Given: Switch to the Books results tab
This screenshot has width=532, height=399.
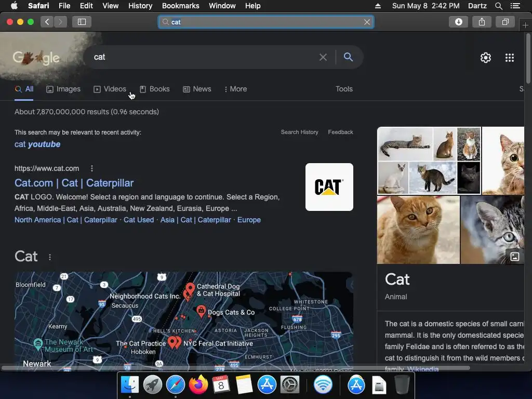Looking at the screenshot, I should (x=155, y=89).
